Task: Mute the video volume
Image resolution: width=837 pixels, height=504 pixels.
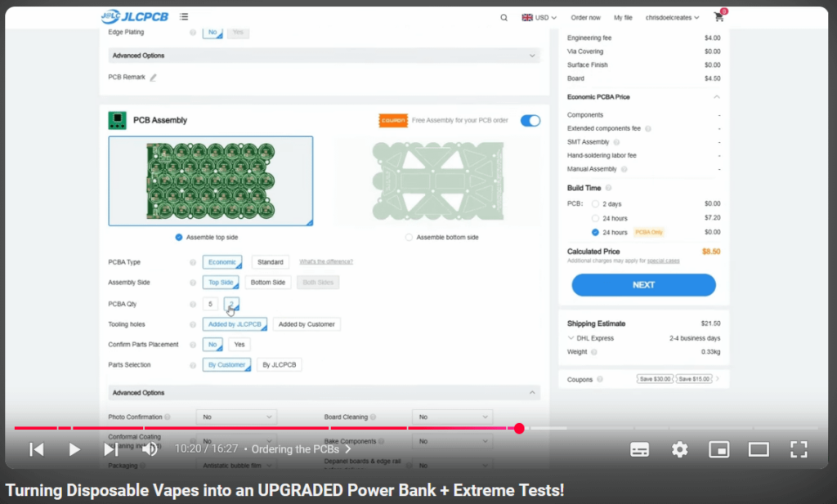Action: [150, 449]
